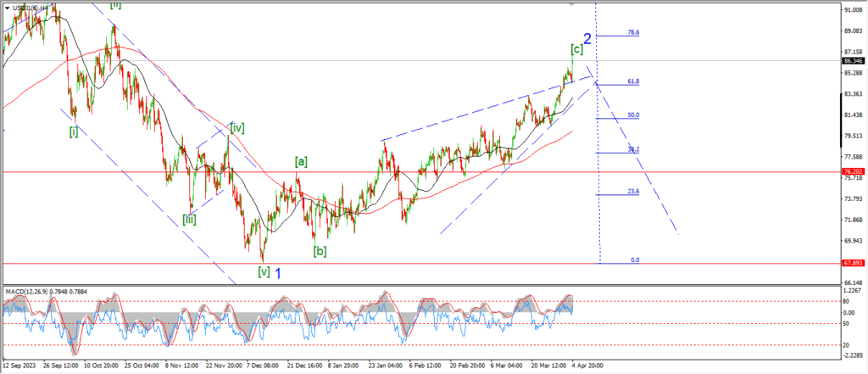This screenshot has height=374, width=868.
Task: Click the USOIL H4 chart title
Action: click(x=31, y=8)
